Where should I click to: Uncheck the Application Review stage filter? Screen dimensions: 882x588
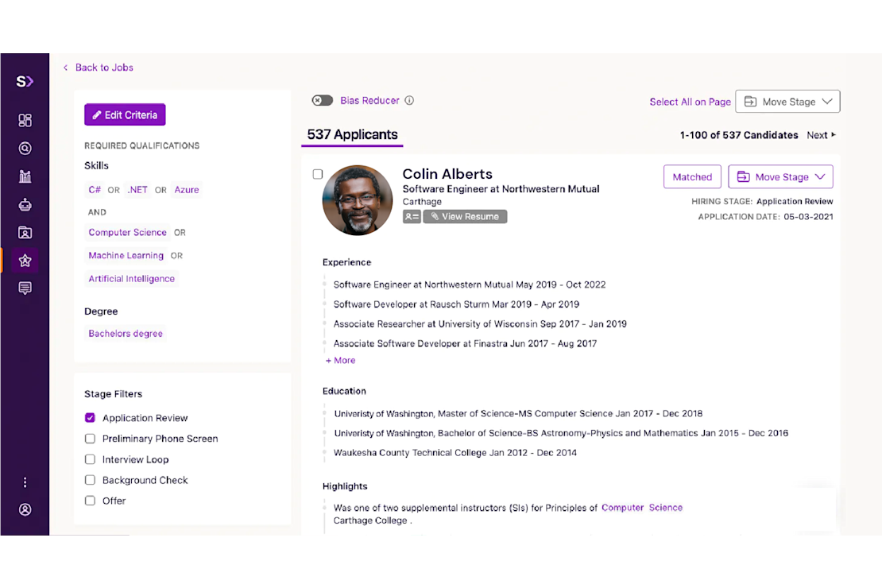click(x=90, y=417)
